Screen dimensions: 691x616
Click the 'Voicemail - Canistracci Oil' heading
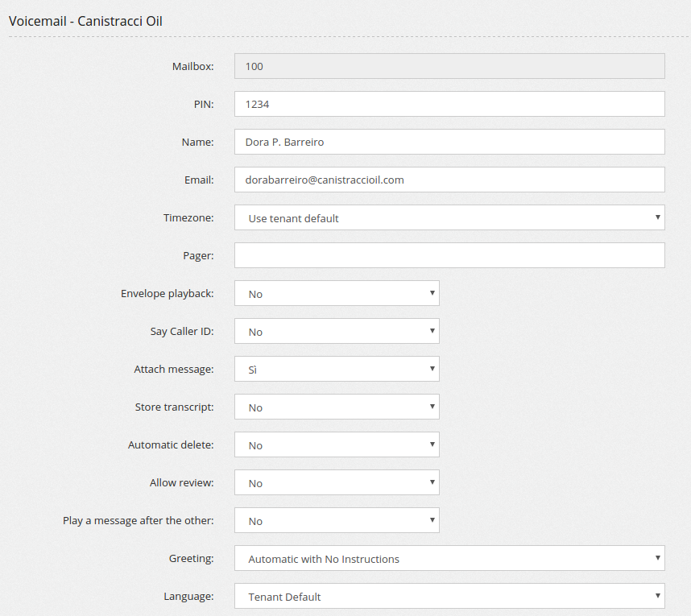[x=85, y=21]
